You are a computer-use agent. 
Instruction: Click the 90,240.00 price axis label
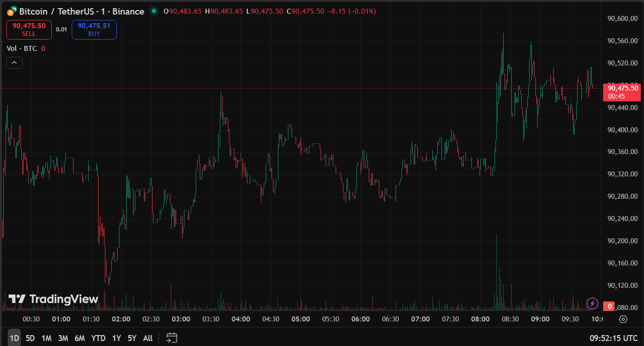coord(623,219)
